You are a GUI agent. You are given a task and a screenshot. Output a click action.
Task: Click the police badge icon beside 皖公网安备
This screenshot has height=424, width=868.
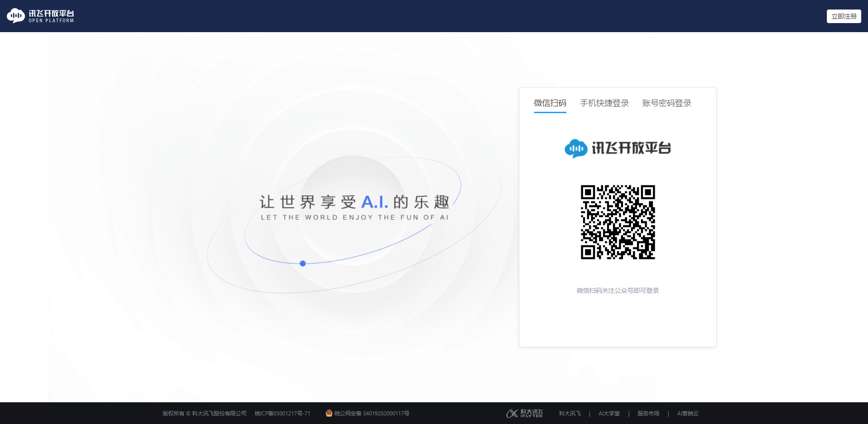(x=329, y=413)
